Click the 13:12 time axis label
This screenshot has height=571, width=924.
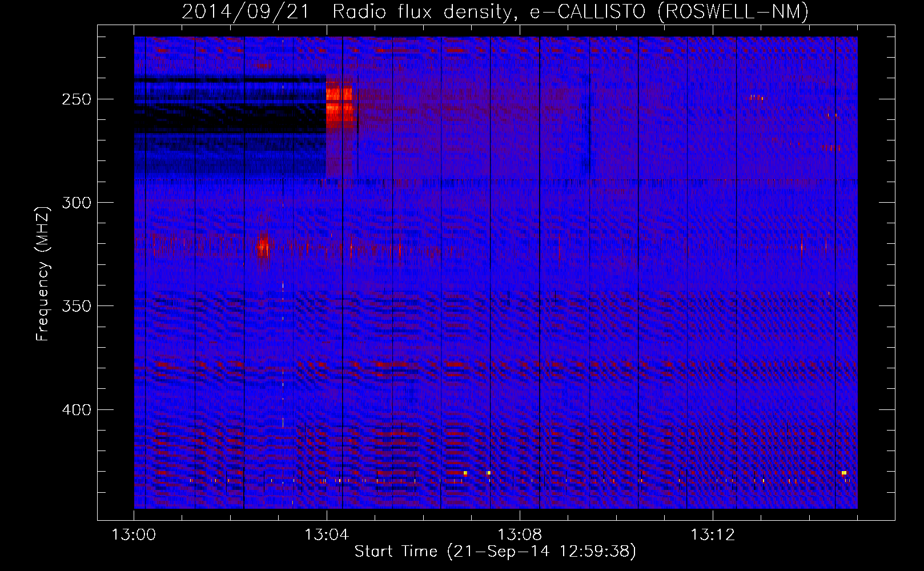click(x=713, y=535)
